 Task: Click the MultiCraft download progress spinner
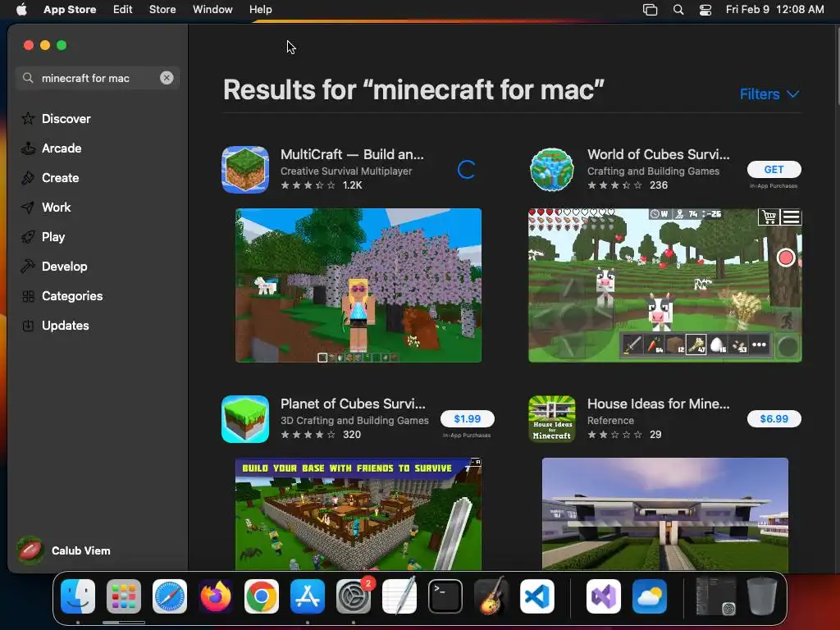point(467,169)
